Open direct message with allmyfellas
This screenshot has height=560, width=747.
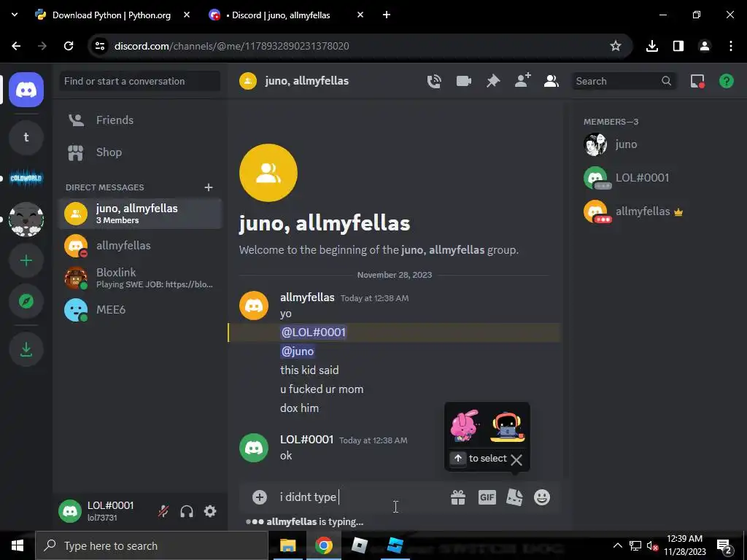point(140,246)
